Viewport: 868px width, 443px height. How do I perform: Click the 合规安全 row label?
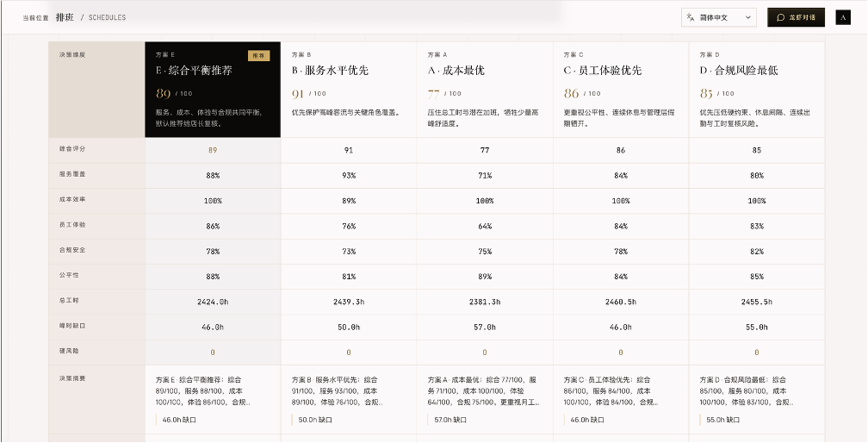[x=72, y=250]
